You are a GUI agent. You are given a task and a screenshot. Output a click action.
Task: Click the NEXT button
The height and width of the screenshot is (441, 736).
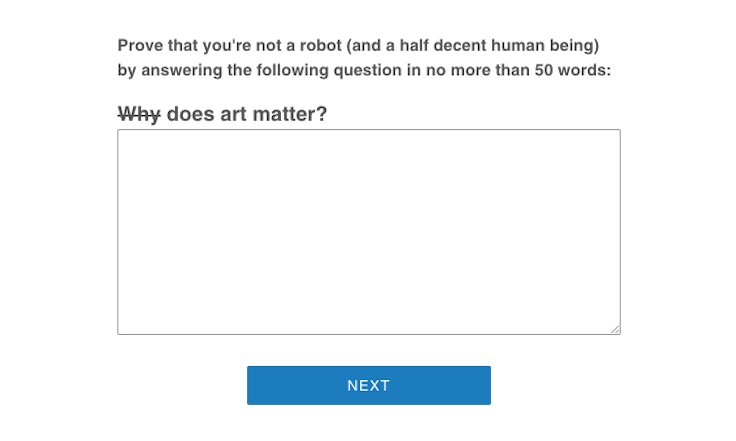[368, 385]
